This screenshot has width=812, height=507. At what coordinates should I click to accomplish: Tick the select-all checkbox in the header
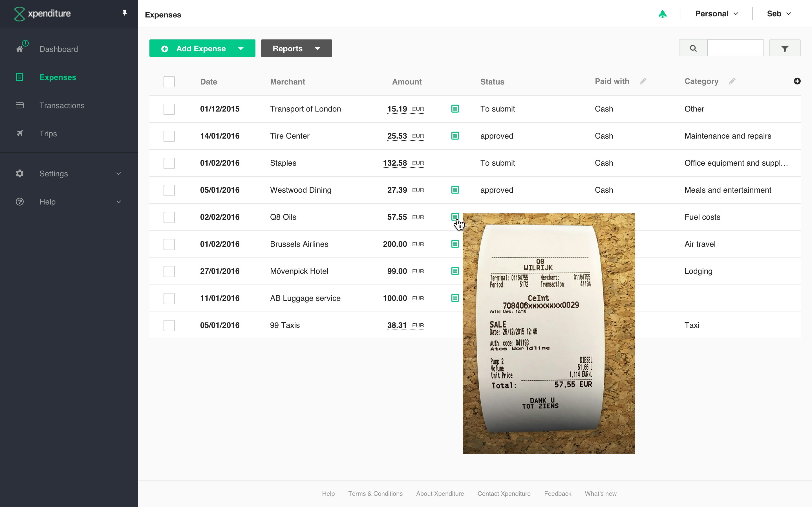169,82
